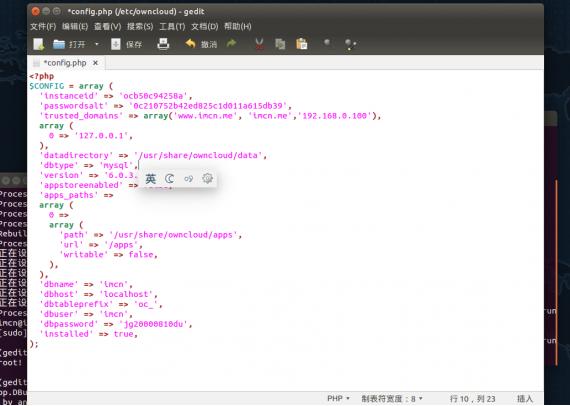
Task: Click the 'apps_paths' line
Action: [76, 195]
